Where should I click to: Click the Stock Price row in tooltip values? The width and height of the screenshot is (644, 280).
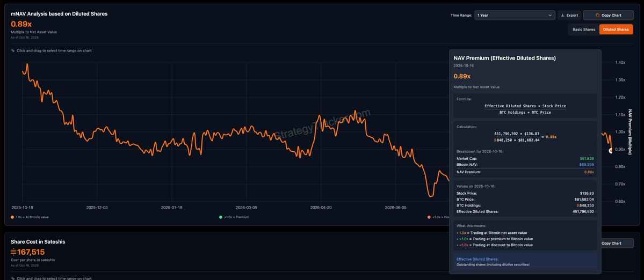coord(525,193)
